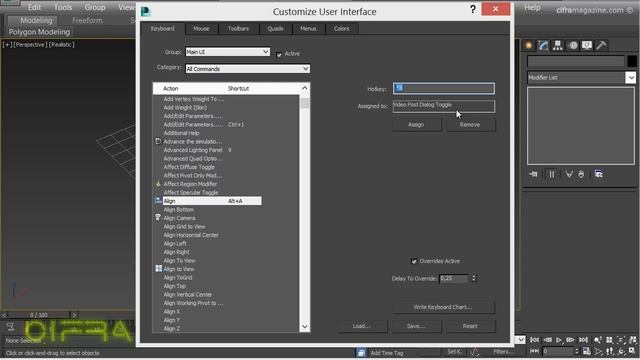Click the black object color swatch
This screenshot has width=640, height=360.
pos(632,61)
